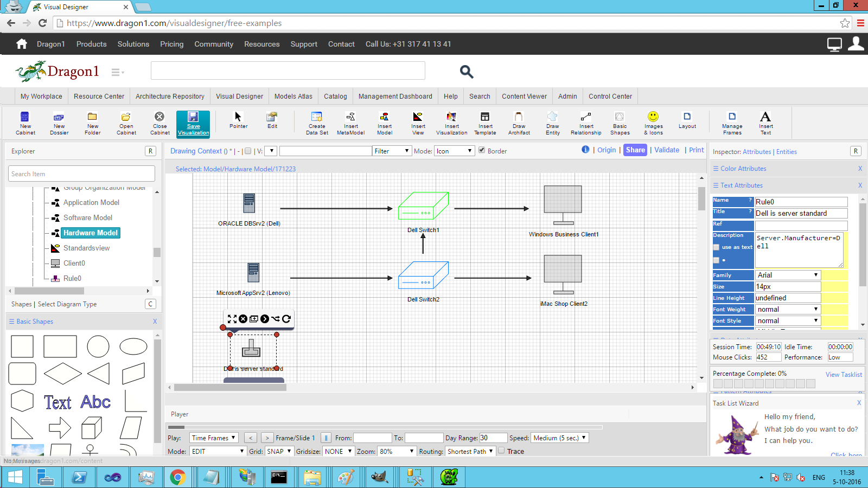Click the New Cabinet toolbar icon

(x=25, y=123)
